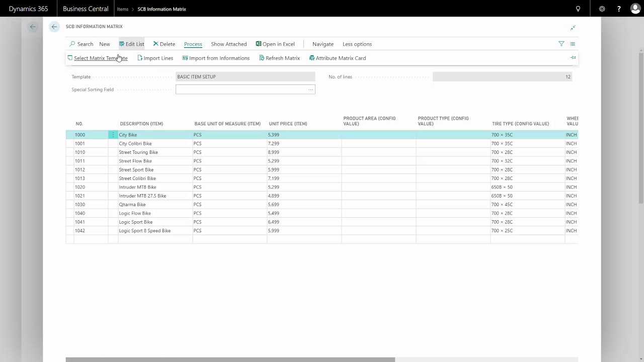
Task: Click New in the action bar
Action: point(105,44)
